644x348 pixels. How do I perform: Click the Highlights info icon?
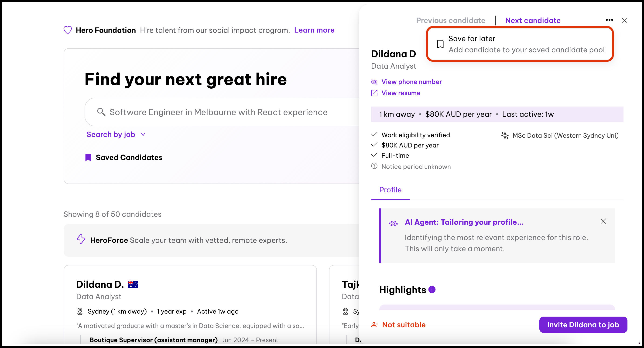pos(432,290)
